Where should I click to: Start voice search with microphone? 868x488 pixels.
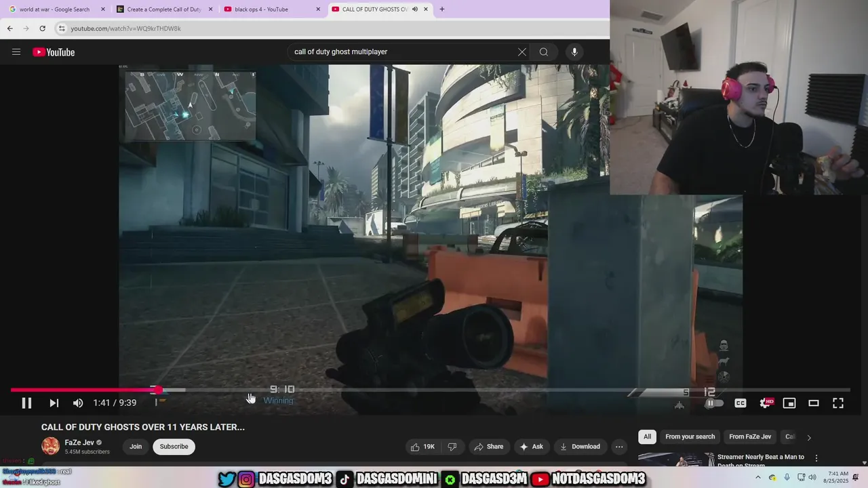pyautogui.click(x=574, y=52)
